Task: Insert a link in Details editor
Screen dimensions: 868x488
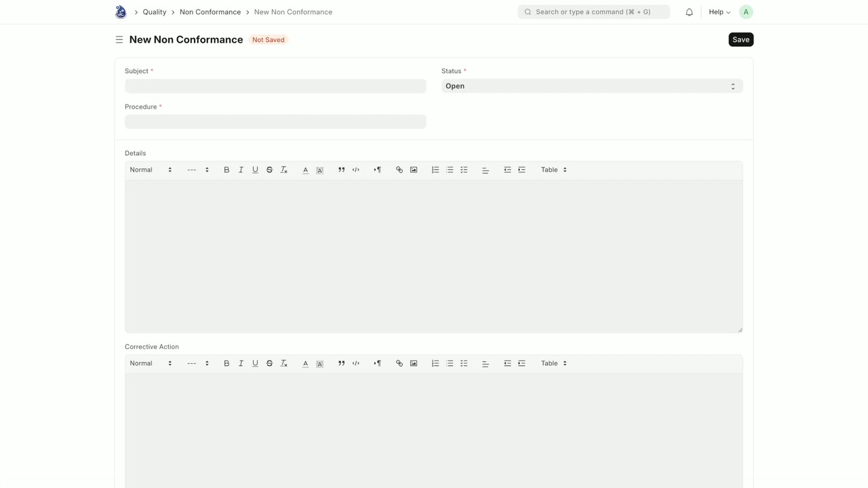Action: click(x=399, y=170)
